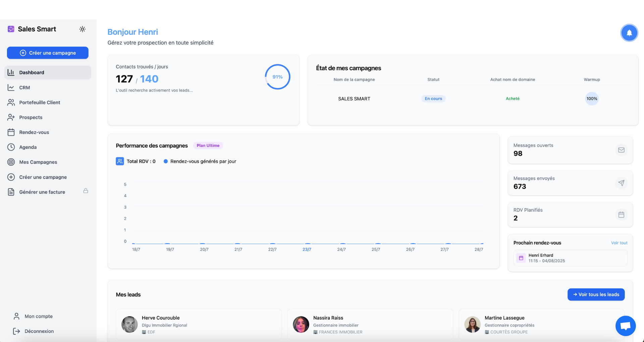This screenshot has width=644, height=342.
Task: Click the 28/7 date on chart axis
Action: pyautogui.click(x=479, y=249)
